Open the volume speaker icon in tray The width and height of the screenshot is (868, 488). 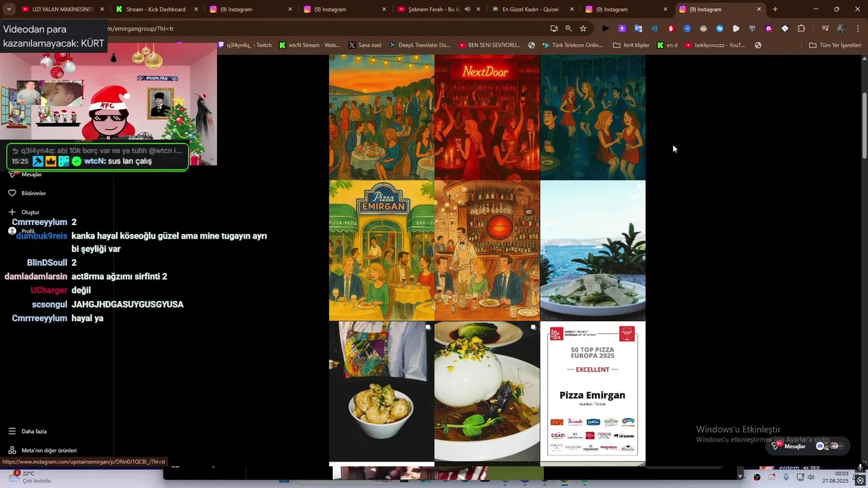tap(810, 477)
